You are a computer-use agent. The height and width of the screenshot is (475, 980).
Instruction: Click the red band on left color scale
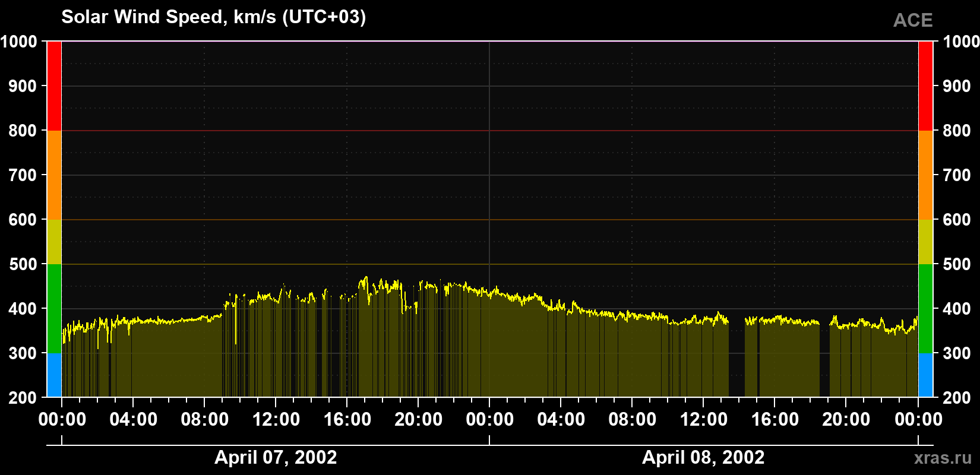(x=54, y=86)
